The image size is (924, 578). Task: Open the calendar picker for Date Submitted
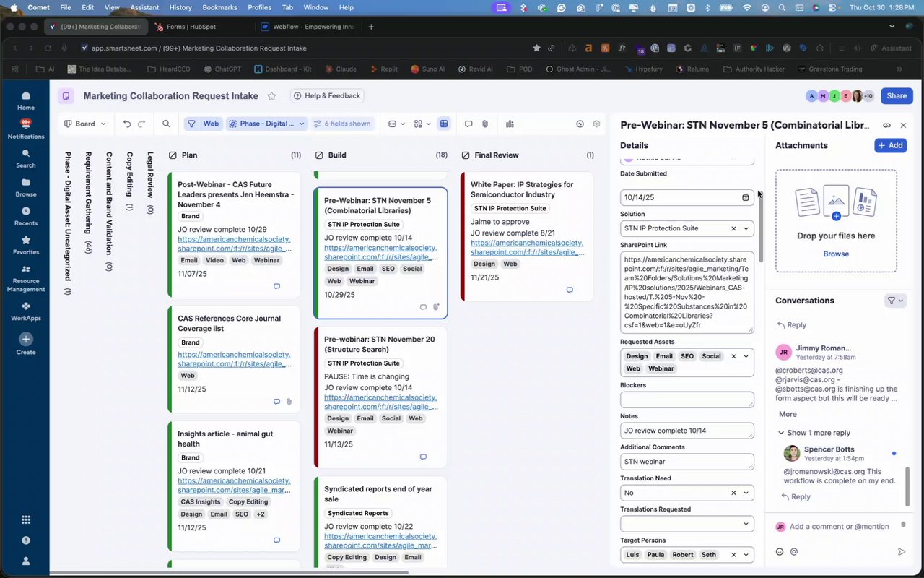[x=746, y=197]
